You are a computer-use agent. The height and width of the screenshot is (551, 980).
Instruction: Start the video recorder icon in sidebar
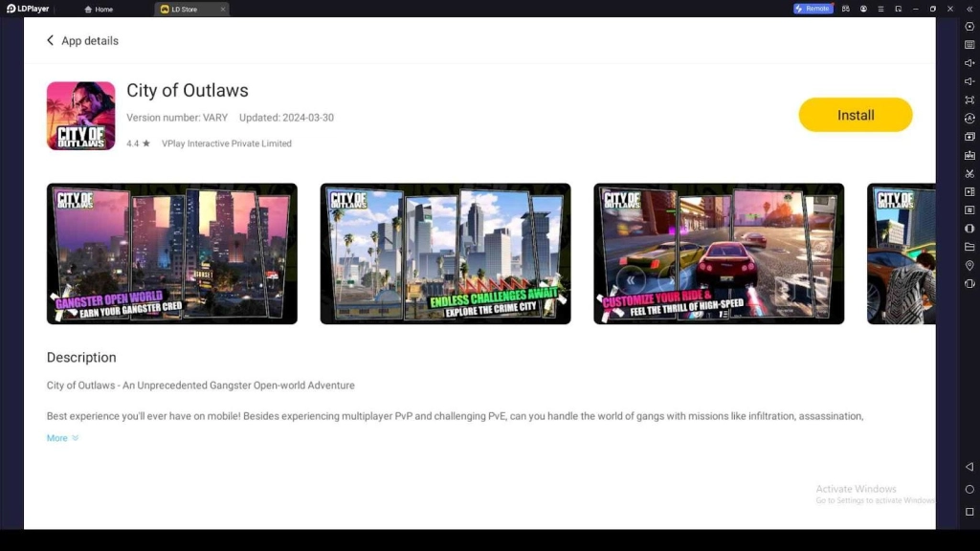click(969, 191)
